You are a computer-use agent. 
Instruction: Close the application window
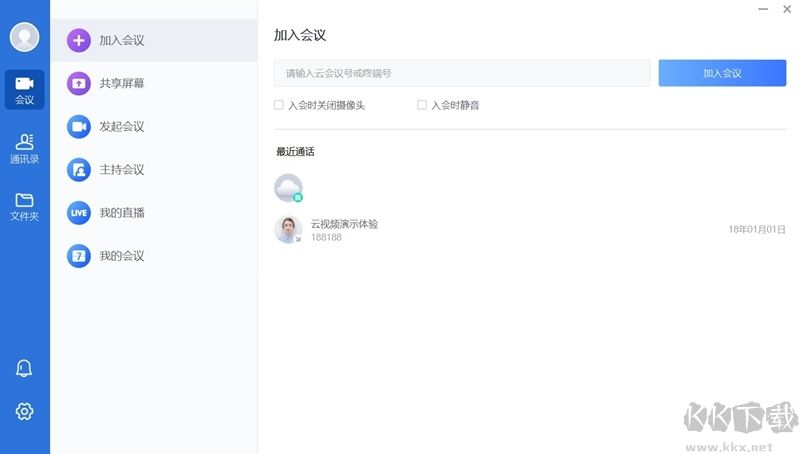tap(787, 9)
